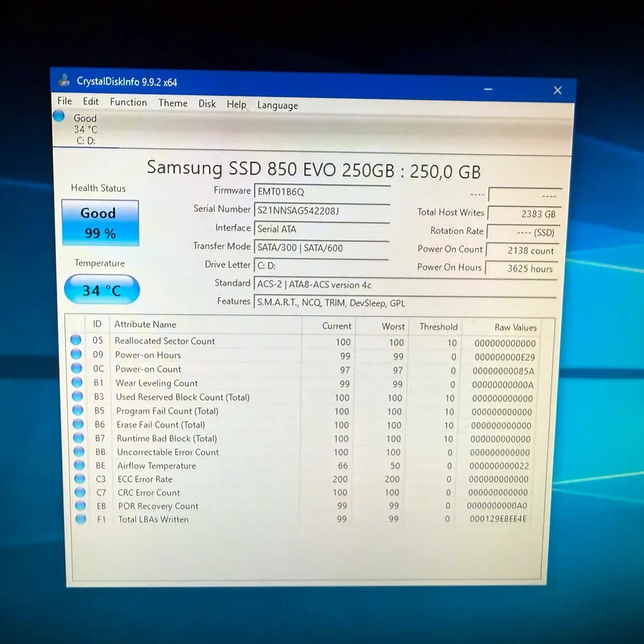Click status orb for Runtime Bad Block
Screen dimensions: 644x644
coord(79,437)
